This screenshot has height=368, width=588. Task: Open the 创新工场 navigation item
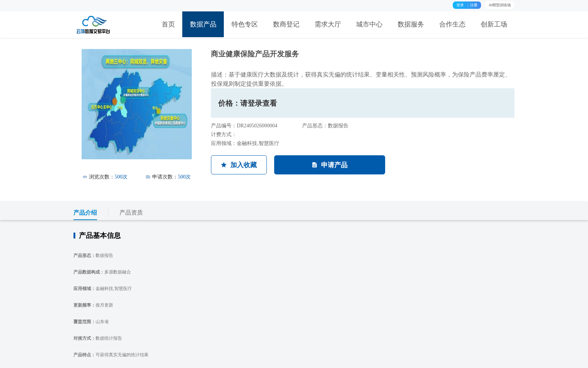click(494, 24)
